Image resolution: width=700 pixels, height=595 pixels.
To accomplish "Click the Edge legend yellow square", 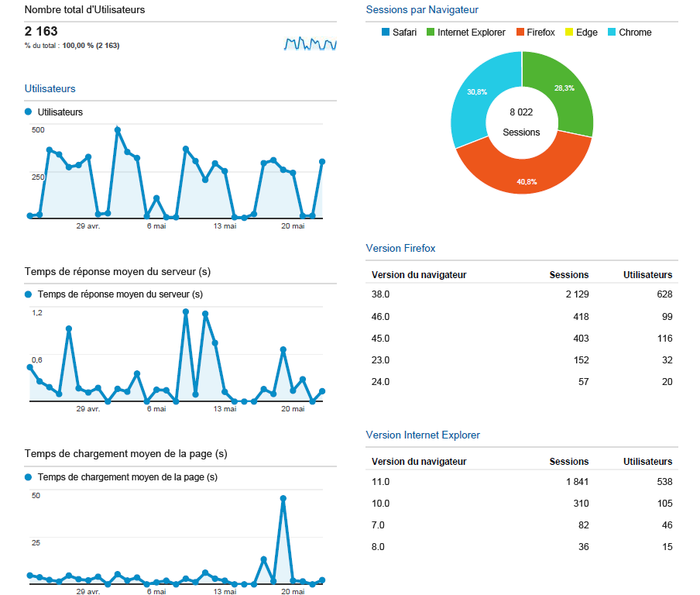I will point(569,33).
